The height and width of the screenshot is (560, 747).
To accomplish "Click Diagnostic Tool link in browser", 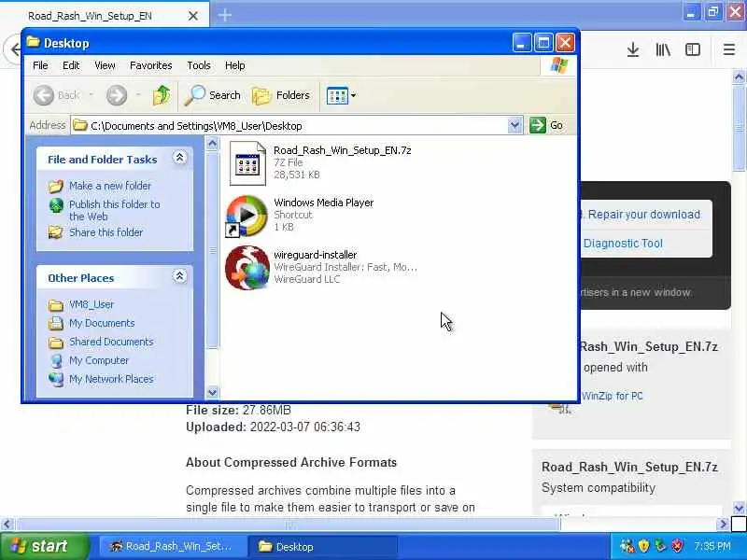I will tap(623, 244).
